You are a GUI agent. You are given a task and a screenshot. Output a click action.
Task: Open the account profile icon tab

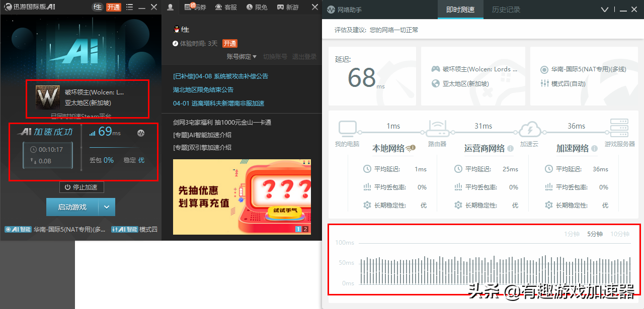(x=171, y=7)
